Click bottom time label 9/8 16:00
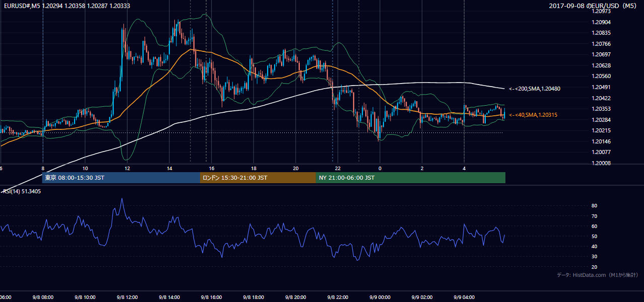 [x=211, y=297]
